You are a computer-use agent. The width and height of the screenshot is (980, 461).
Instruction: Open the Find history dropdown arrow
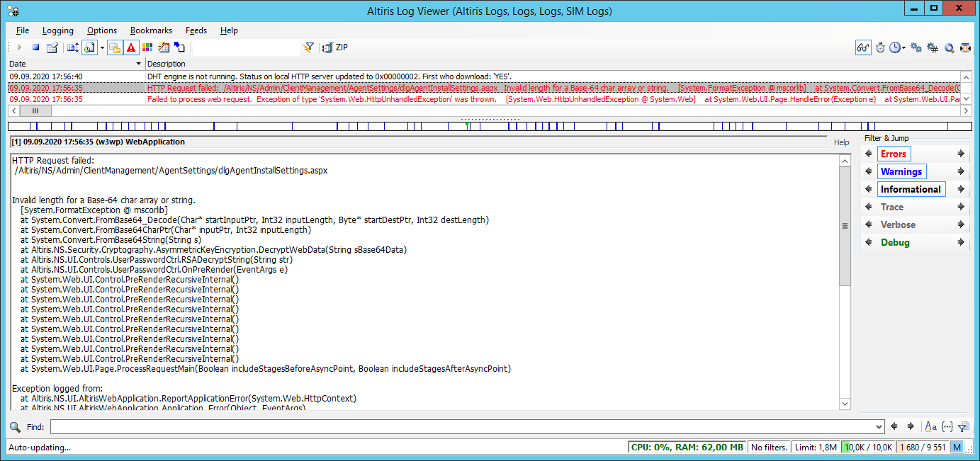click(x=879, y=427)
